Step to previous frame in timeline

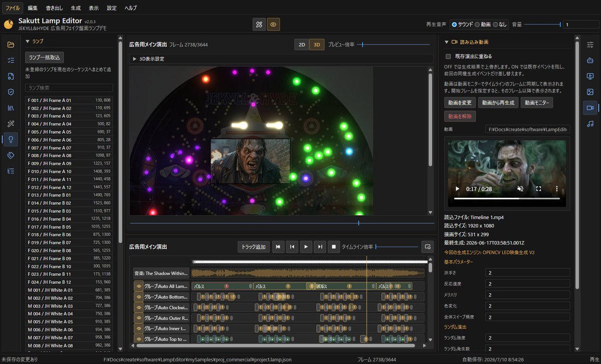point(292,247)
